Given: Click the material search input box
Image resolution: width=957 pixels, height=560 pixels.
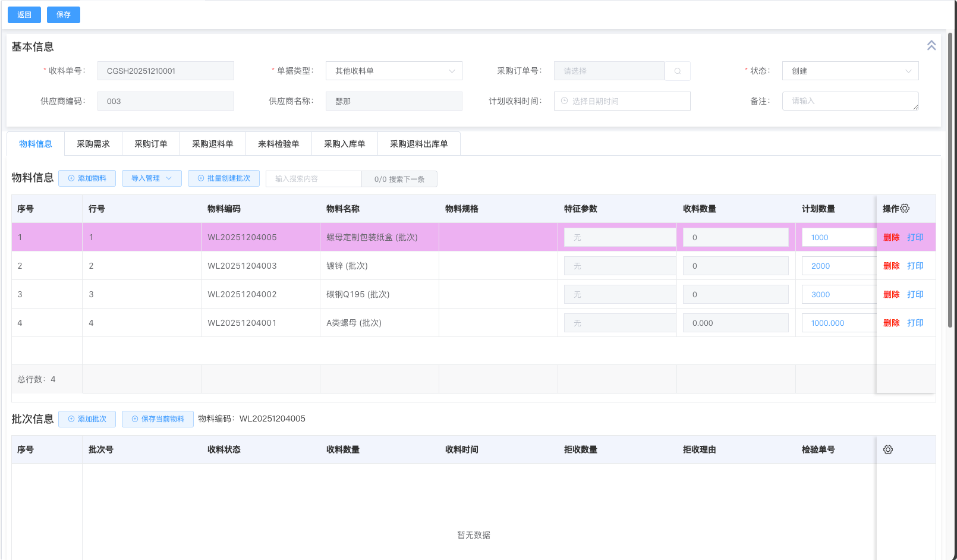Looking at the screenshot, I should coord(314,179).
